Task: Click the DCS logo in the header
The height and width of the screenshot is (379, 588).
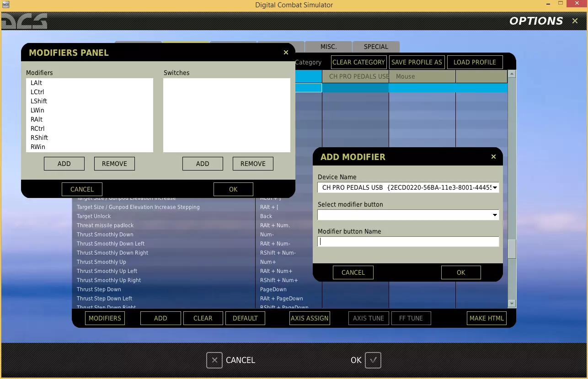Action: point(24,21)
